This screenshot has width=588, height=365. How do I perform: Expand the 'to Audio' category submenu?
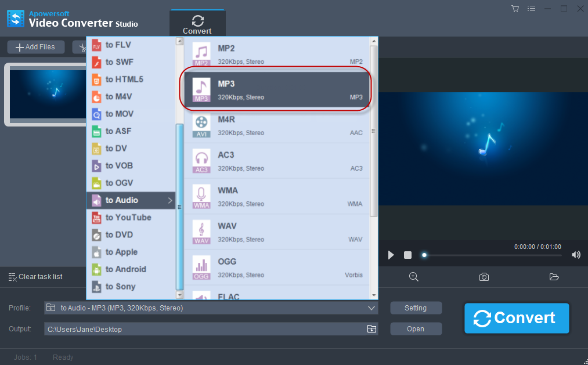click(131, 200)
